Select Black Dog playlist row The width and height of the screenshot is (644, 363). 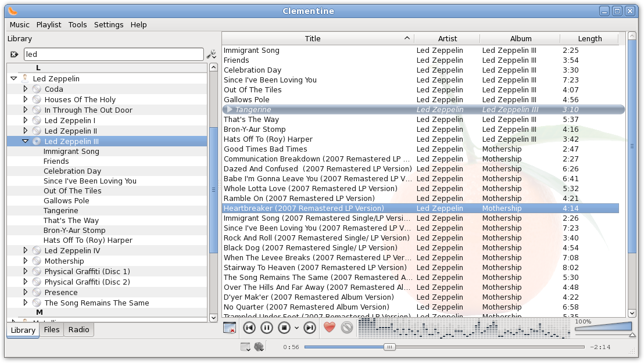(421, 247)
